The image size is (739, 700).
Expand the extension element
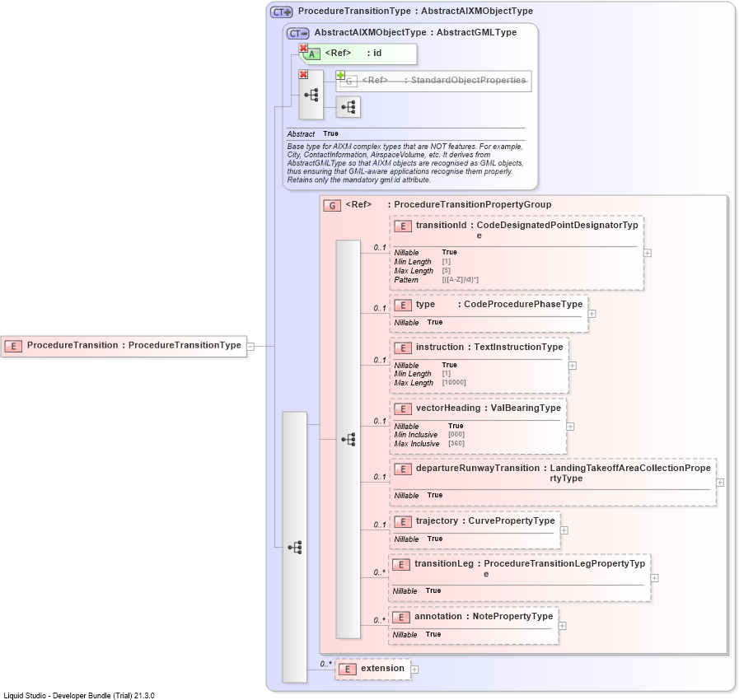[414, 670]
